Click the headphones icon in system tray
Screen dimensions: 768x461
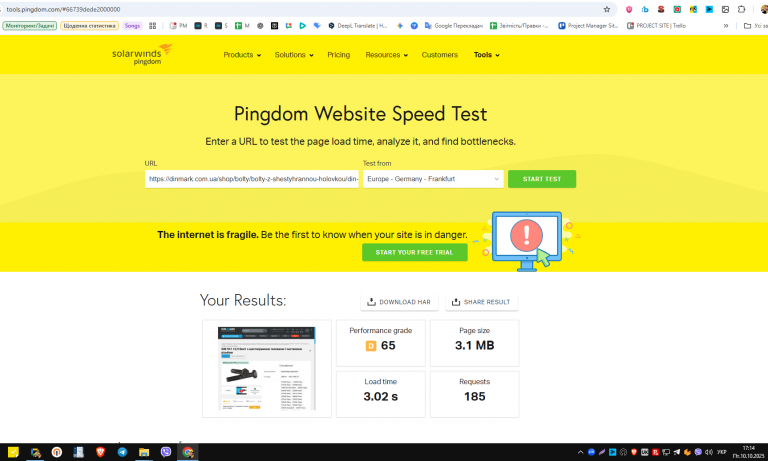tap(624, 452)
